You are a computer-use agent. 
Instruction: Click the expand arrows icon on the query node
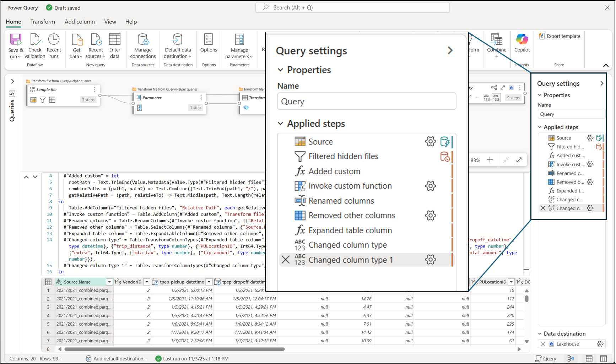coord(503,87)
